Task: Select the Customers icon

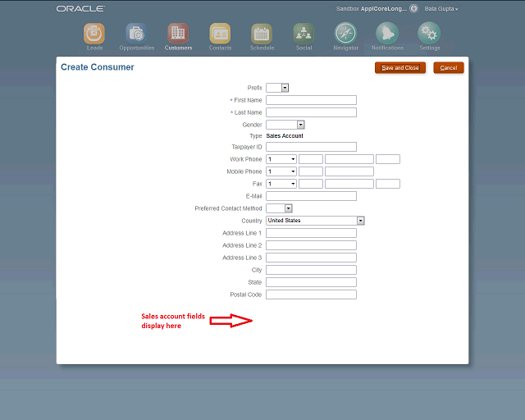Action: (178, 34)
